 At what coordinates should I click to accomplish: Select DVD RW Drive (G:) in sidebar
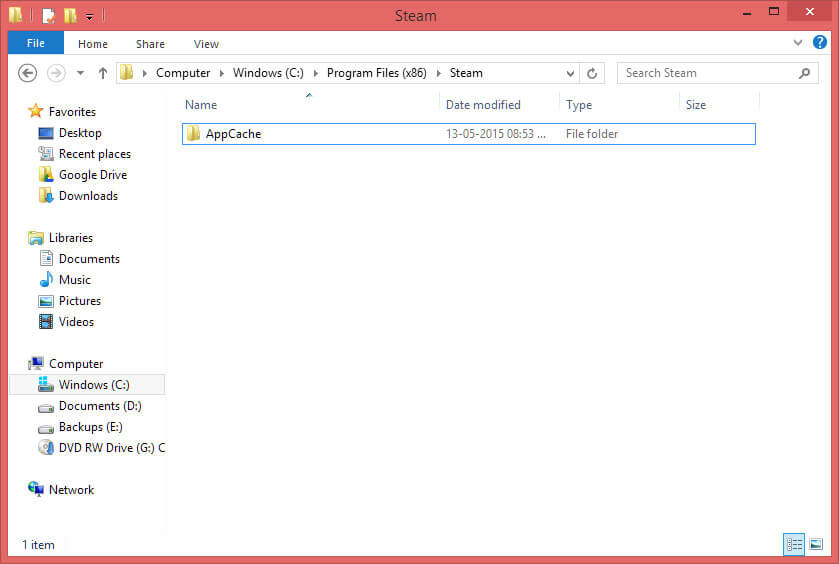(x=112, y=448)
